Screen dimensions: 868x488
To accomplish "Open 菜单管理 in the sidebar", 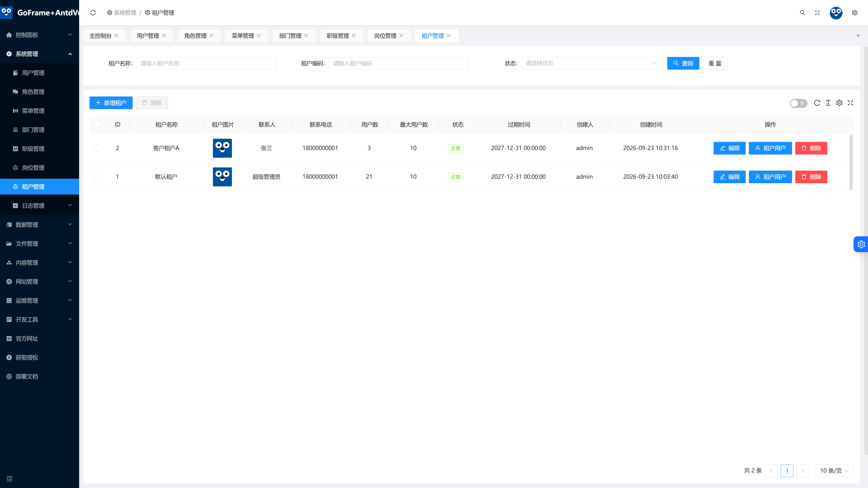I will point(39,111).
